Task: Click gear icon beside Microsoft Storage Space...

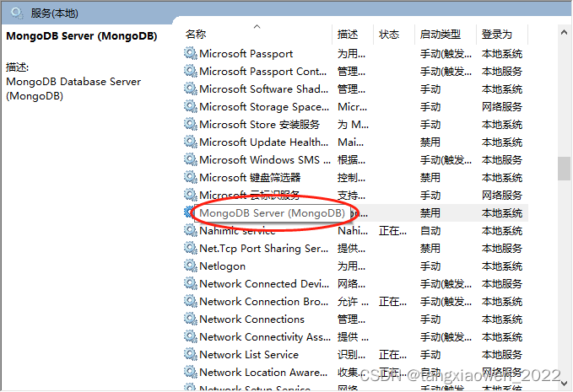Action: (191, 106)
